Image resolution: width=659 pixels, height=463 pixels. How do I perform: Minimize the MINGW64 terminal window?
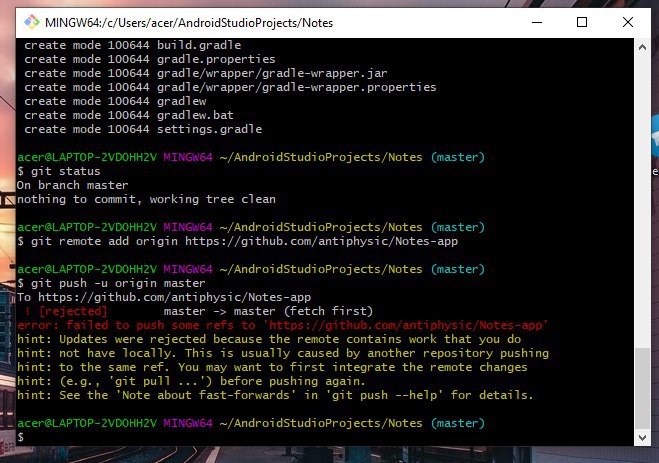pos(537,22)
